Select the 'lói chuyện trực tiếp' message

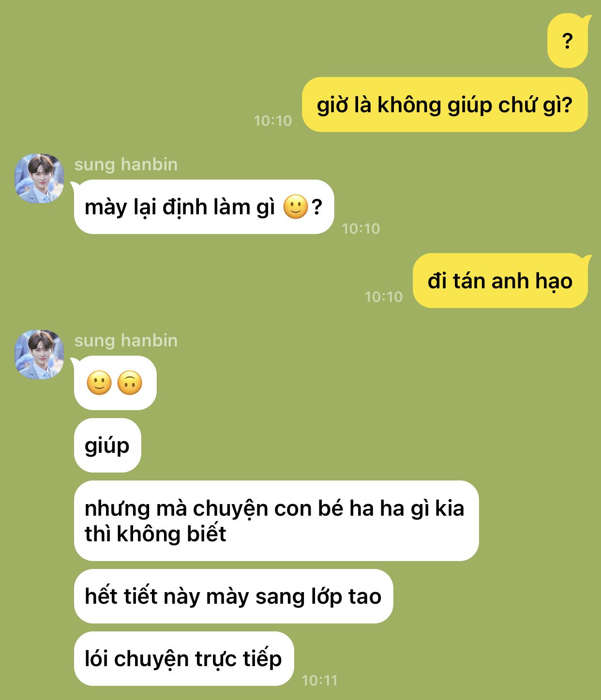[184, 658]
